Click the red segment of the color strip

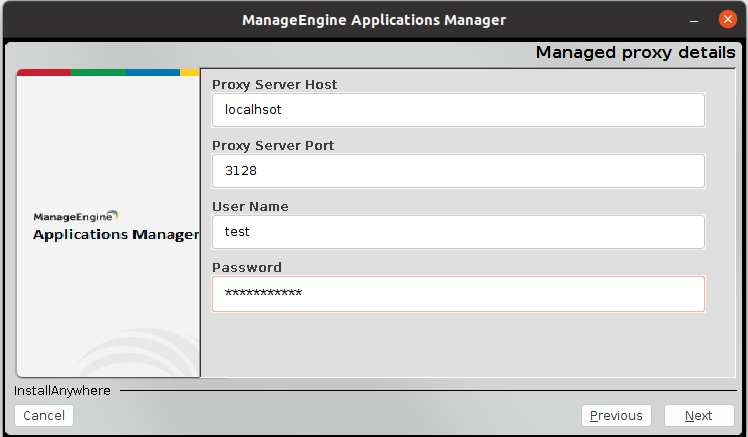point(44,72)
